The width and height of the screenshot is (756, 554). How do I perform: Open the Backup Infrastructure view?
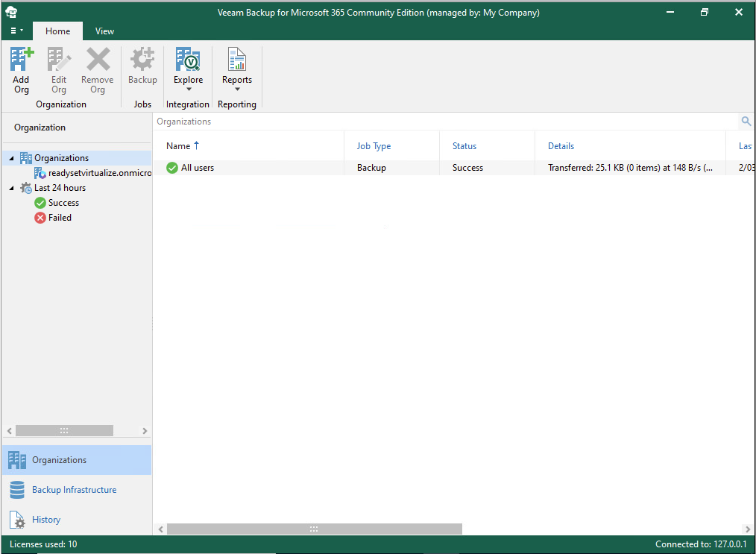pos(77,490)
